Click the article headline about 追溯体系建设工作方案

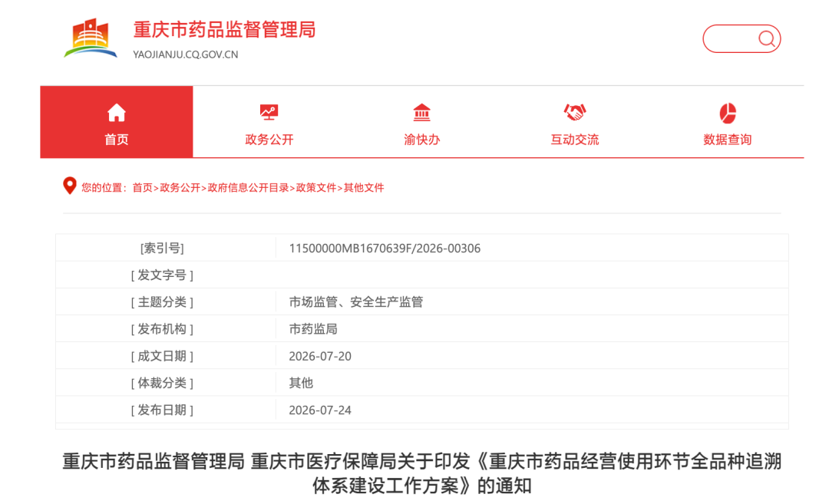tap(422, 473)
